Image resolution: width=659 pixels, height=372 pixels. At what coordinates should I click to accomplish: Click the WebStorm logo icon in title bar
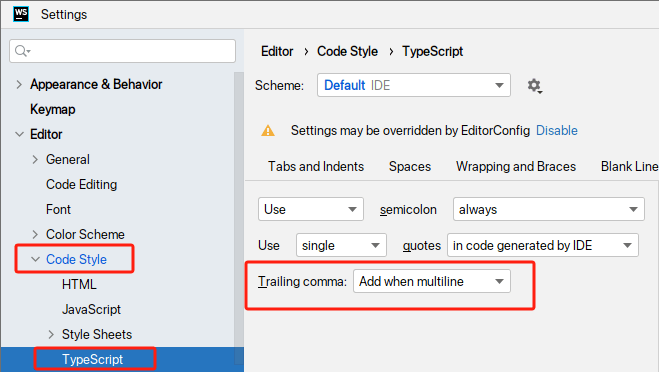[x=21, y=14]
